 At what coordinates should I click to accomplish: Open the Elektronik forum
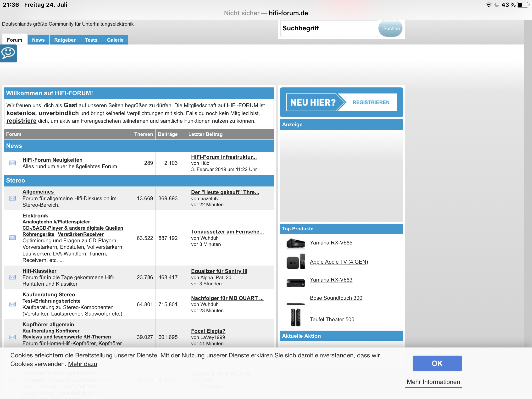tap(35, 216)
